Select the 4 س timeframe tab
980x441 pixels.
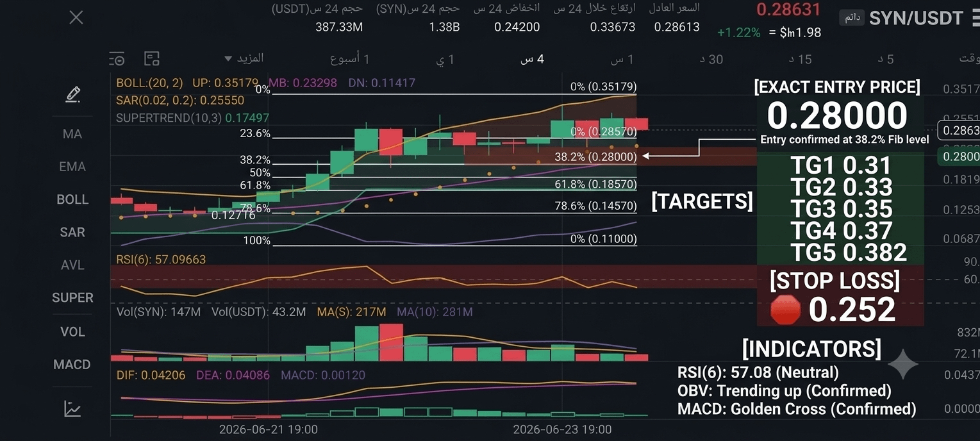(532, 59)
